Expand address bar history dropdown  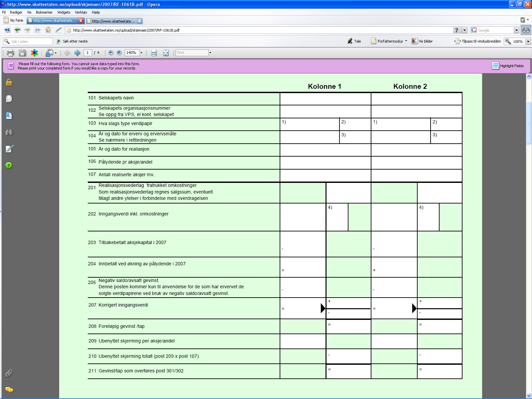point(465,30)
